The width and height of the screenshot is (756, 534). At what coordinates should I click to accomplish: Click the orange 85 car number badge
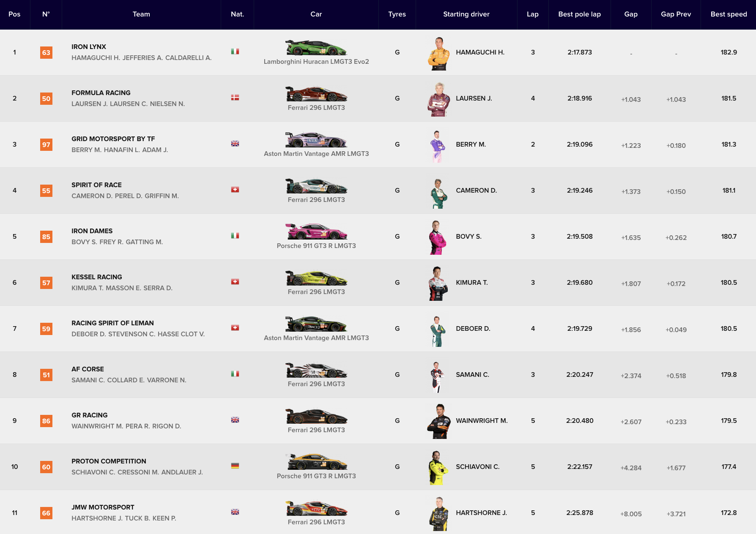click(46, 237)
